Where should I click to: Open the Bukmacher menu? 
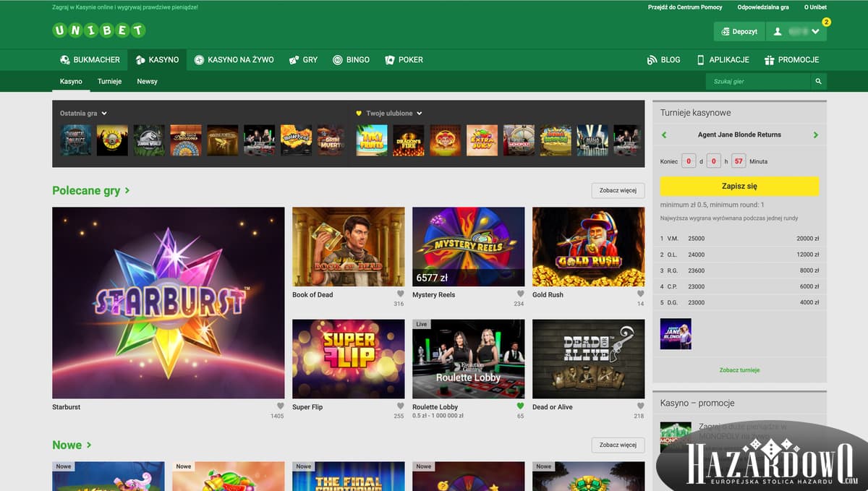click(90, 60)
